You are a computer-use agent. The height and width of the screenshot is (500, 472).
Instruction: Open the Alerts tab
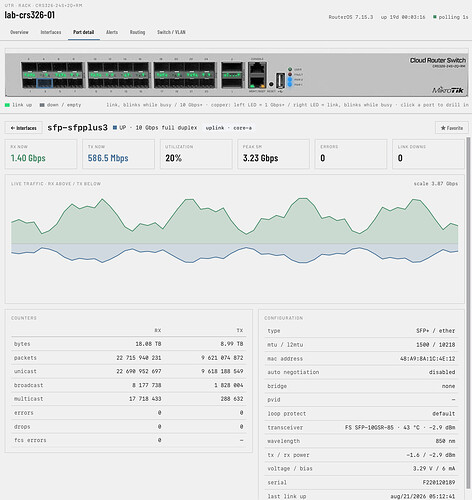point(112,32)
